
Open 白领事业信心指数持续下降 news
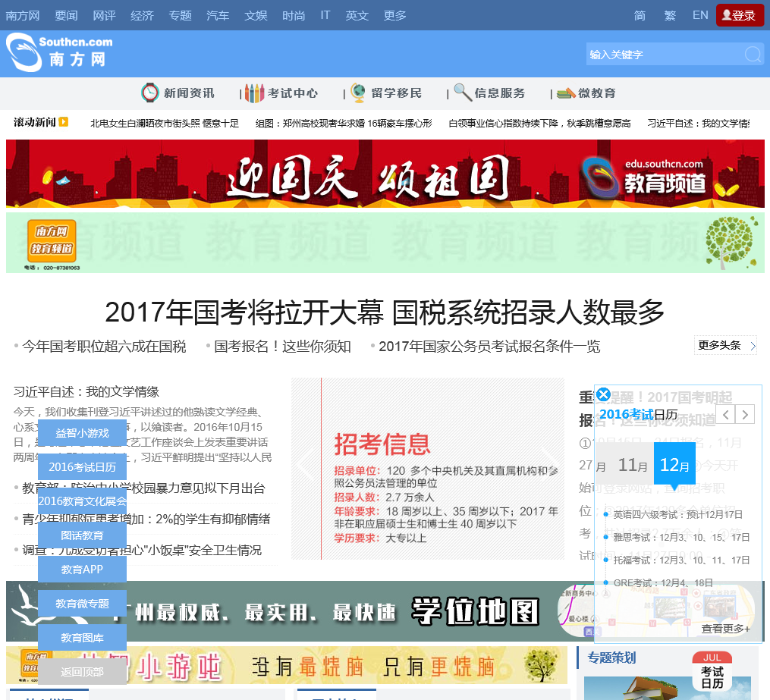click(539, 123)
